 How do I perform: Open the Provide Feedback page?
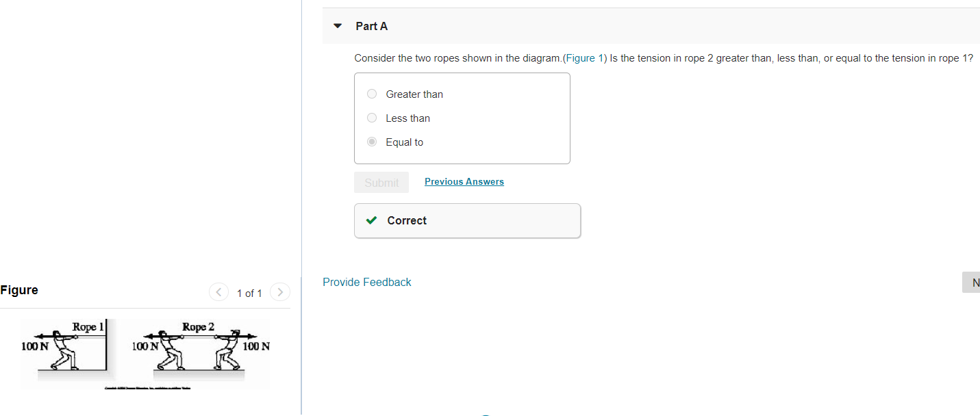pyautogui.click(x=366, y=282)
